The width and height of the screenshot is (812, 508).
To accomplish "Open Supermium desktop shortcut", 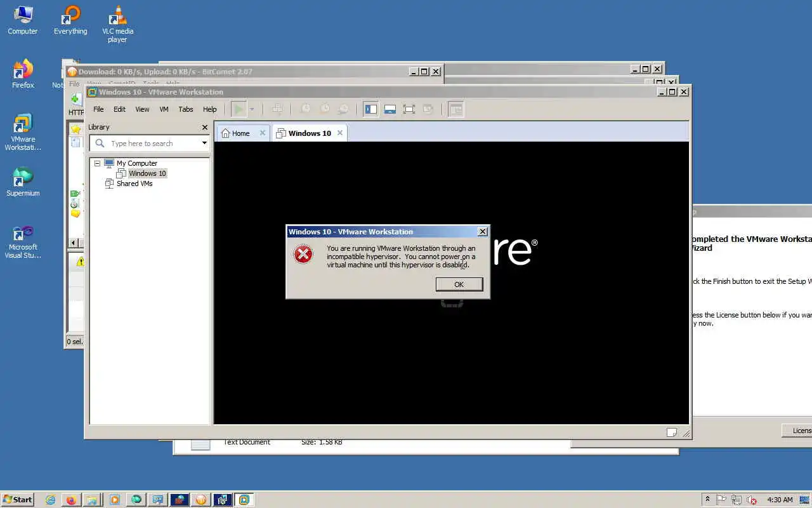I will [23, 182].
